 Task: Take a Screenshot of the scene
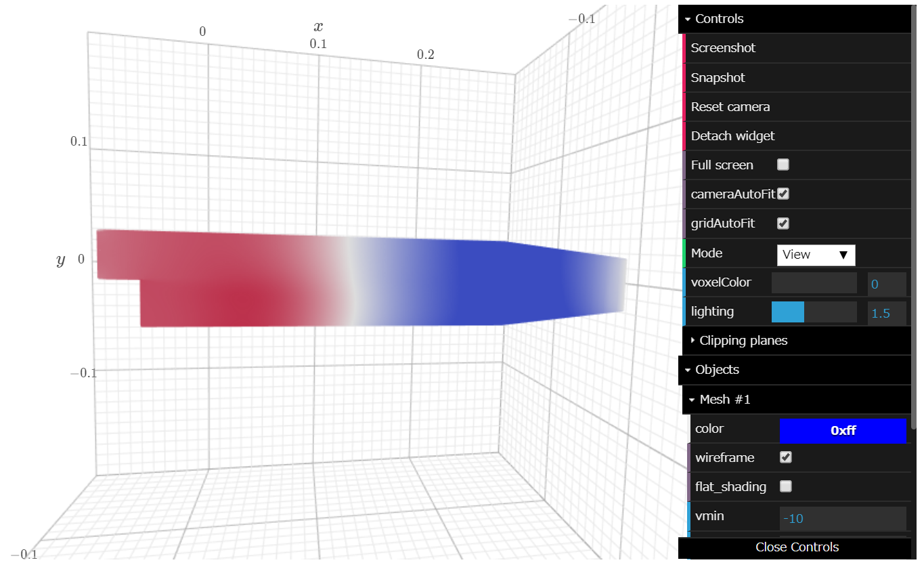pos(723,47)
